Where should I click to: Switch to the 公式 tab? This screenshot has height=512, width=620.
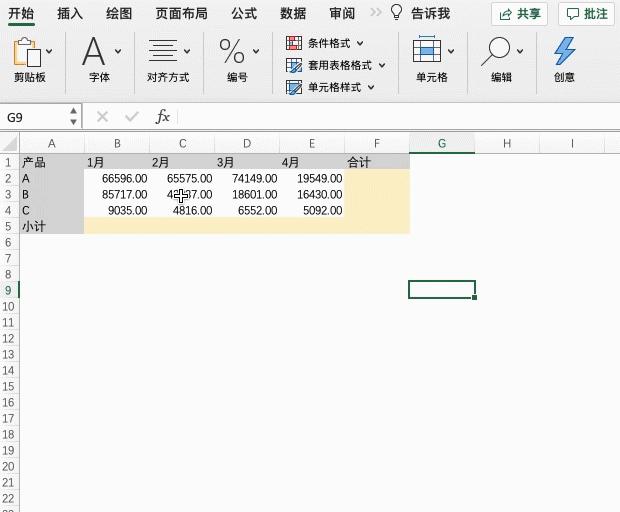tap(244, 13)
